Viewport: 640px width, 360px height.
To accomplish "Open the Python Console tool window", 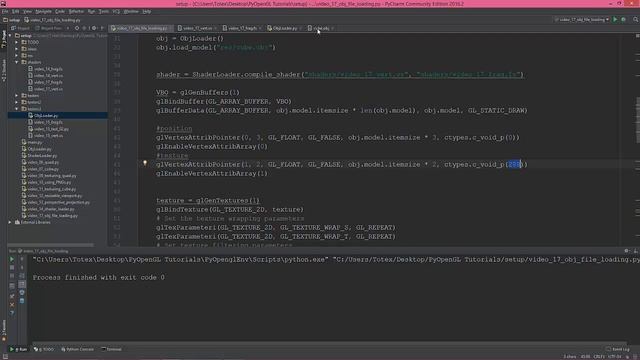I will pos(78,349).
